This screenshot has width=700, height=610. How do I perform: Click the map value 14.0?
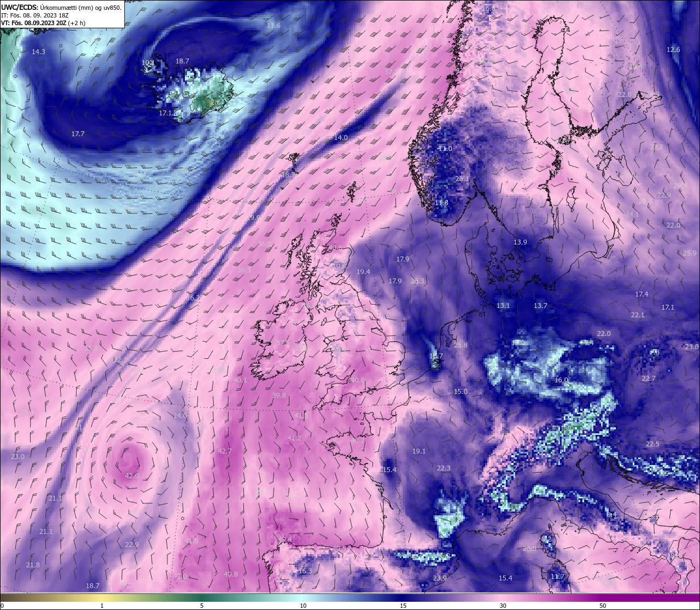pos(341,138)
